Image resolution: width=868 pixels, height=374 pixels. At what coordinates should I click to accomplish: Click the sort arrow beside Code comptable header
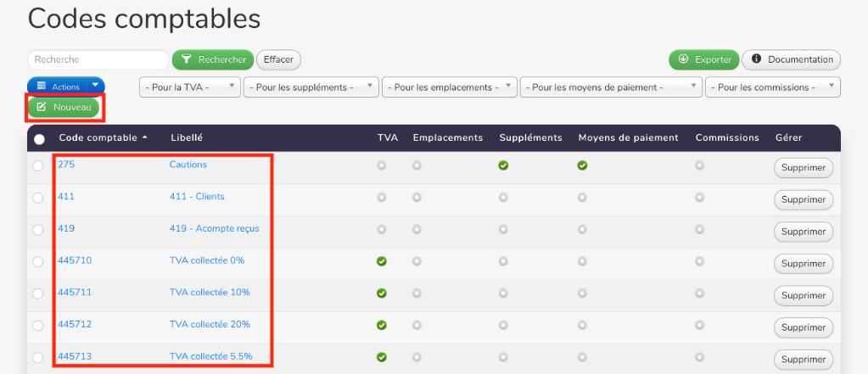(x=144, y=137)
